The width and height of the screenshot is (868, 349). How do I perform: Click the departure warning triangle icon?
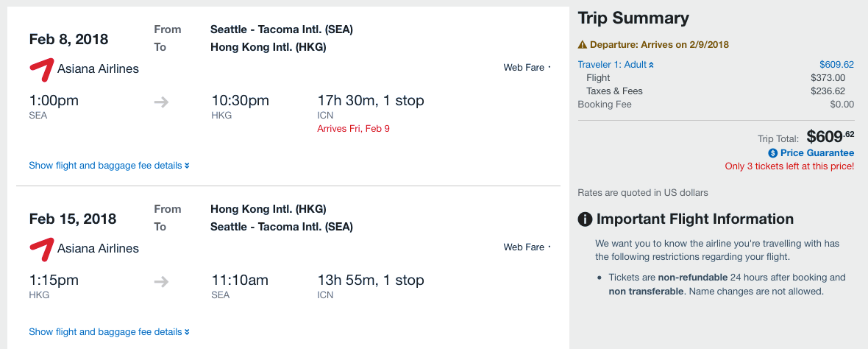coord(583,45)
